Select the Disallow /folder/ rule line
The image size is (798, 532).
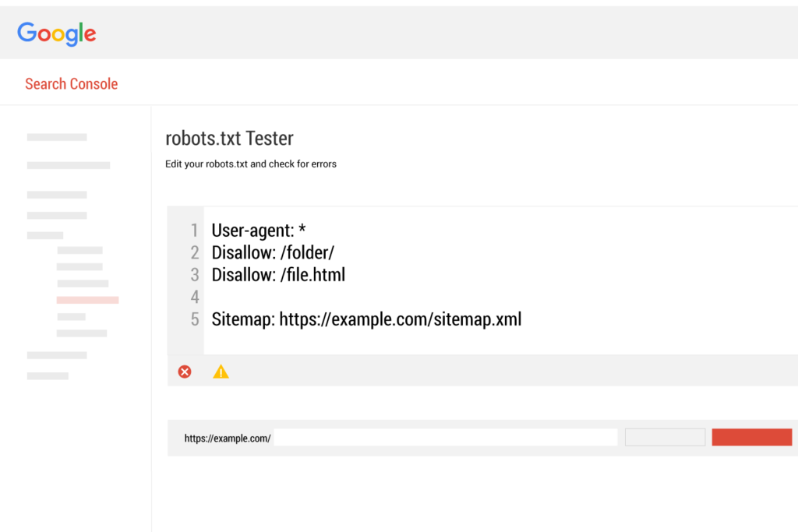click(x=273, y=252)
